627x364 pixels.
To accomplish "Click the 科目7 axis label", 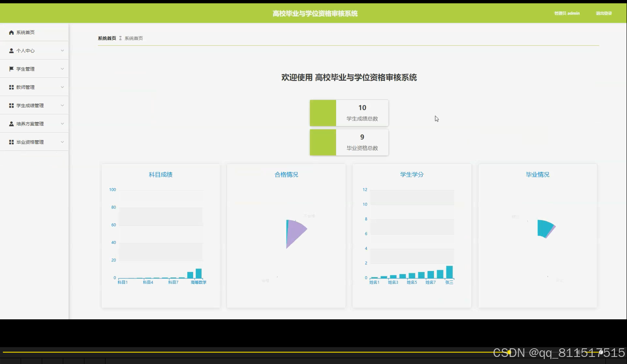I will [x=173, y=283].
